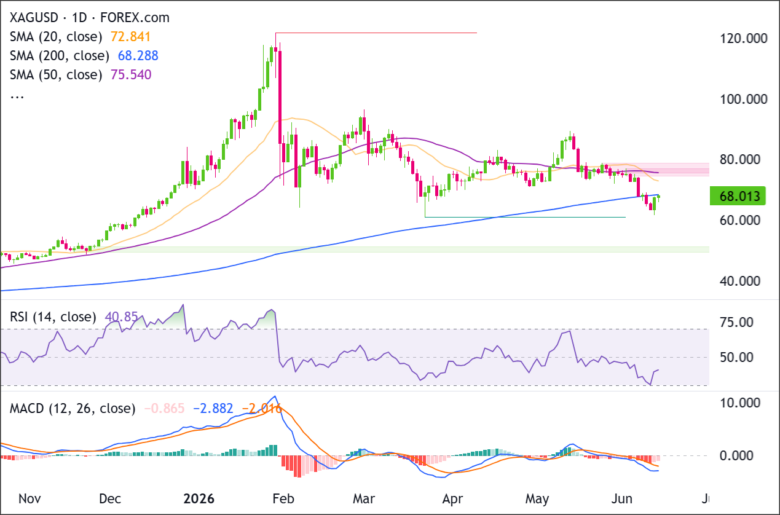
Task: Click the SMA 50 value 75.540
Action: (x=131, y=75)
